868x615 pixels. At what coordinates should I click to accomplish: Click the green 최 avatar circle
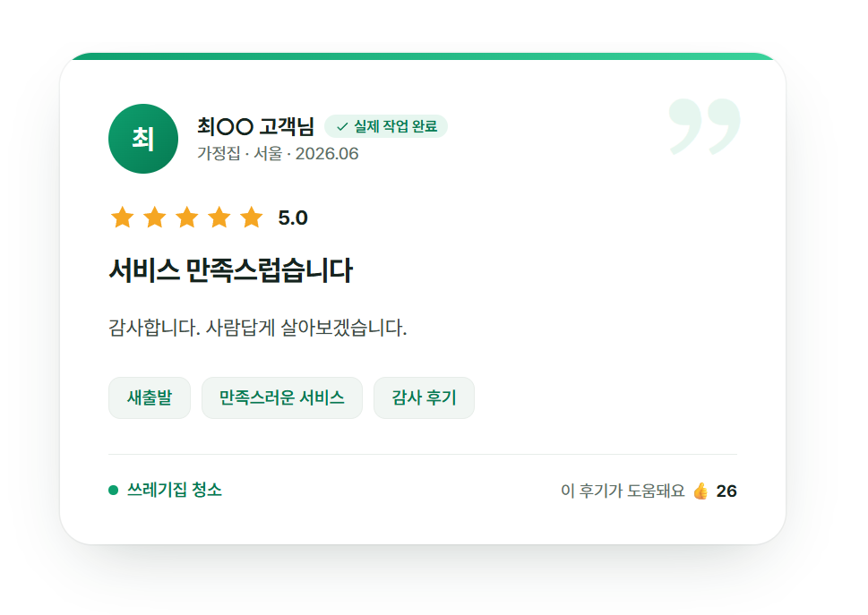point(142,139)
